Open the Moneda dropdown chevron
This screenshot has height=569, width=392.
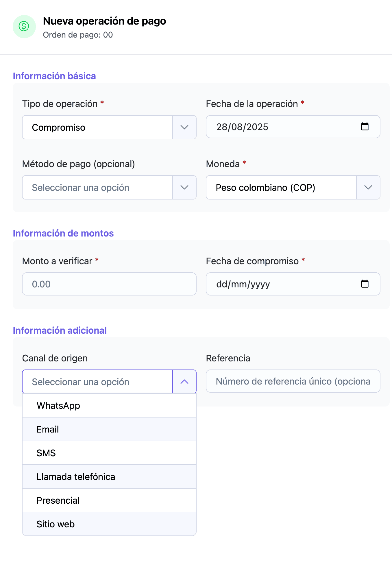tap(368, 188)
